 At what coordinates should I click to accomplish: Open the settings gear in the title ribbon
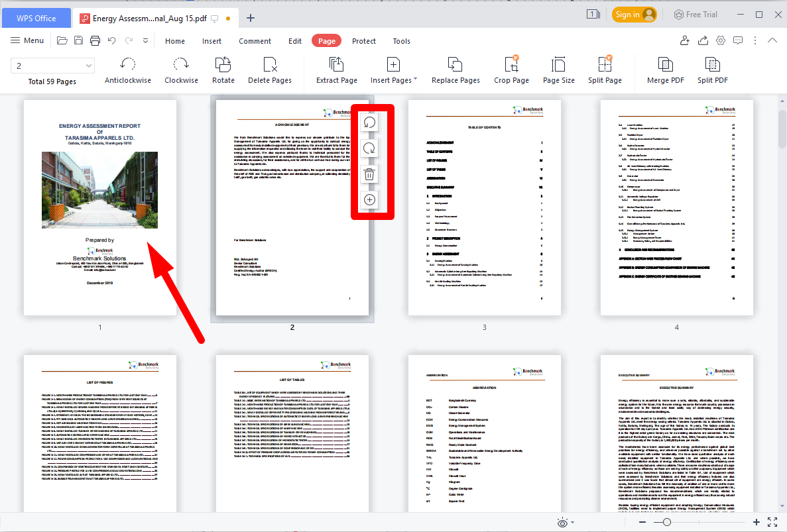tap(721, 40)
